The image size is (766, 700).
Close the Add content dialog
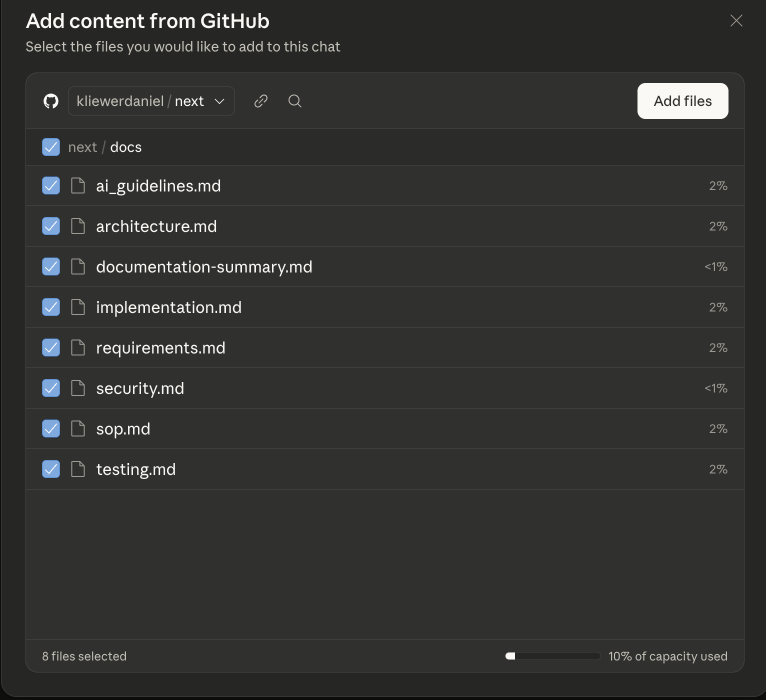736,20
